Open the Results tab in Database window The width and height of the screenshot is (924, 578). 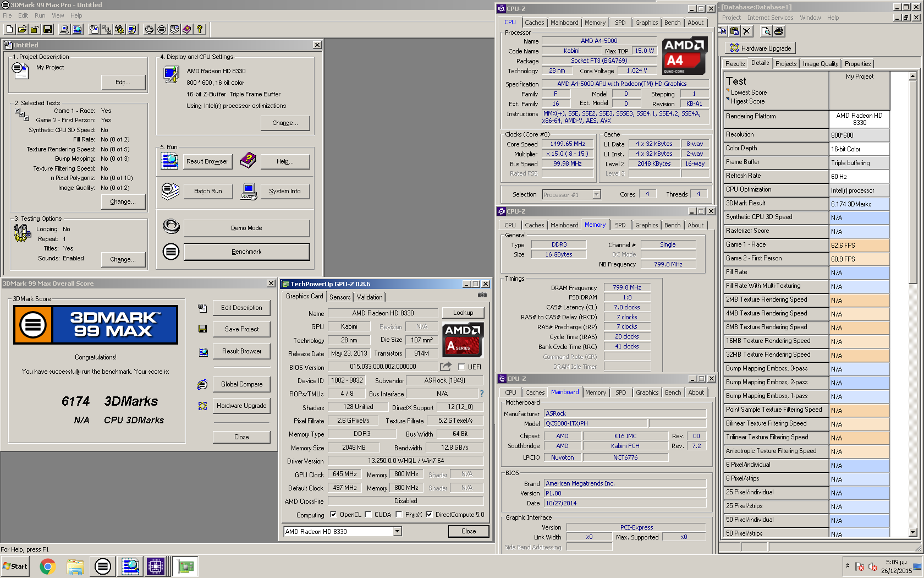click(735, 64)
